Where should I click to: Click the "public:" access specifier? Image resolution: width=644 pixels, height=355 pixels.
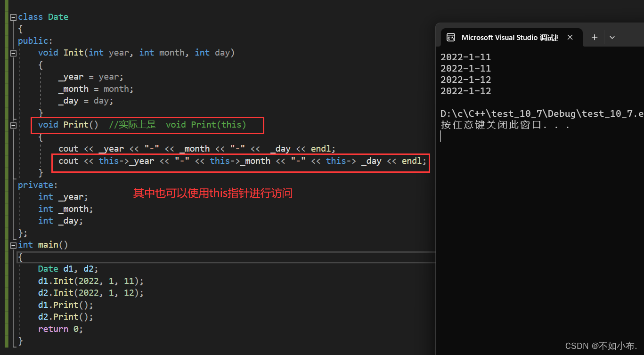[x=35, y=41]
